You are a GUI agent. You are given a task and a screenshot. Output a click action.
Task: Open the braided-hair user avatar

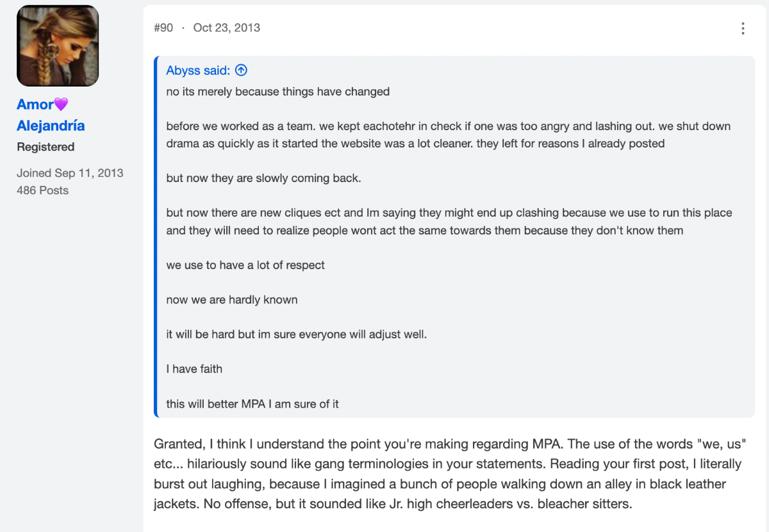58,46
